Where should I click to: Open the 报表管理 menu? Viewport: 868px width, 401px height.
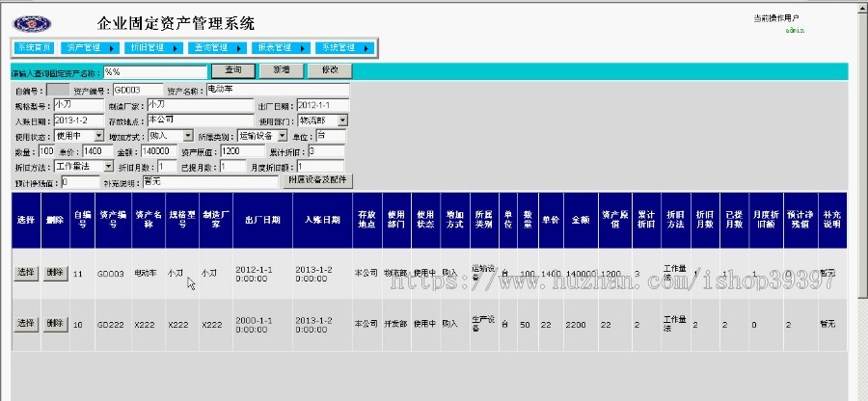click(281, 47)
